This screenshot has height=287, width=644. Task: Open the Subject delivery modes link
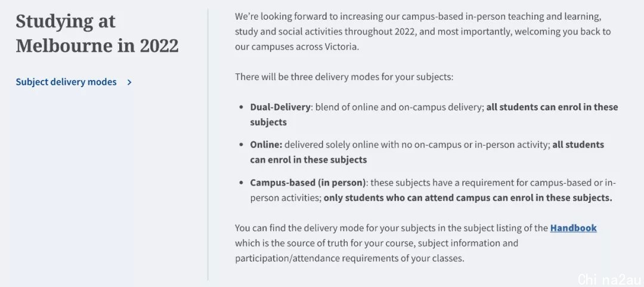tap(66, 82)
